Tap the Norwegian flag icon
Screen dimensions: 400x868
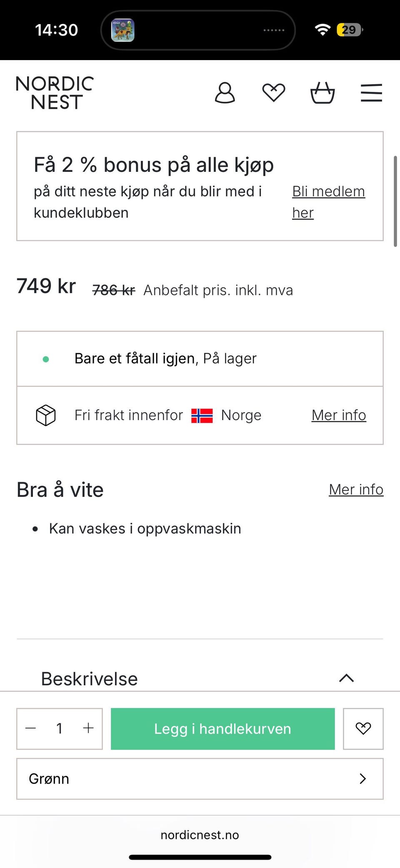click(202, 415)
